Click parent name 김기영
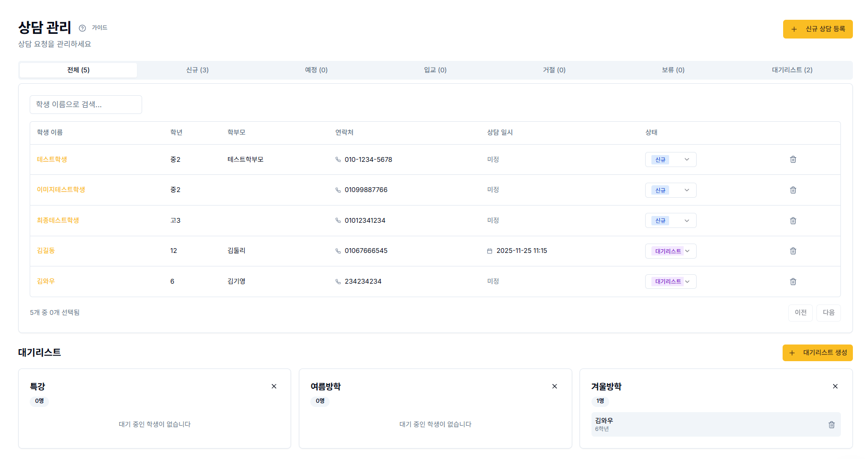 236,282
